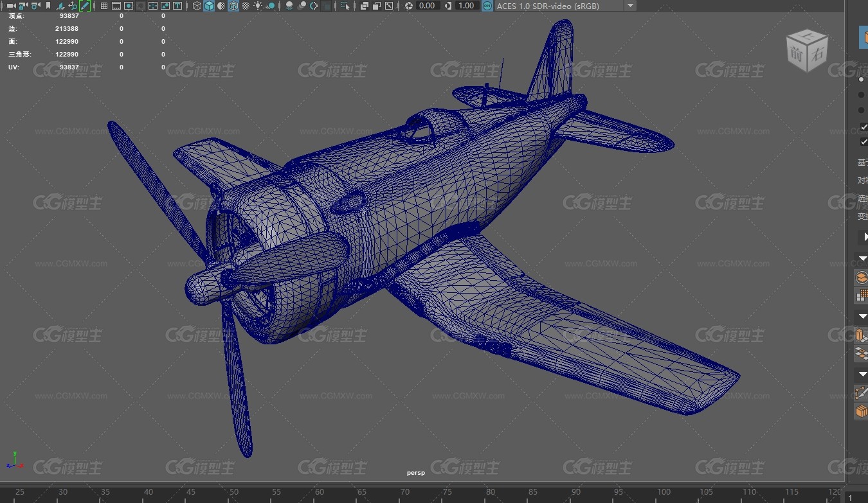
Task: Expand the collapsed right-arrow section in side panel
Action: coord(865,237)
